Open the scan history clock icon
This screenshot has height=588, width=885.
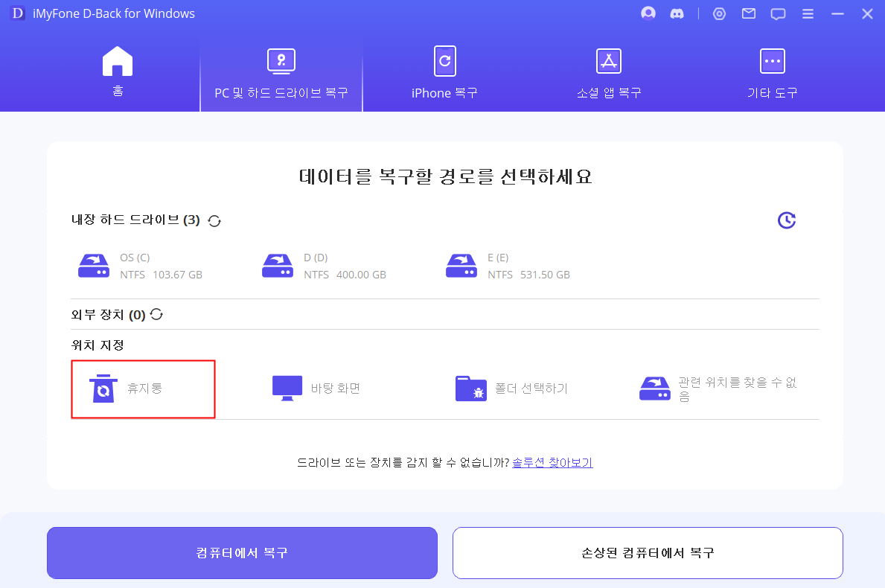tap(786, 220)
